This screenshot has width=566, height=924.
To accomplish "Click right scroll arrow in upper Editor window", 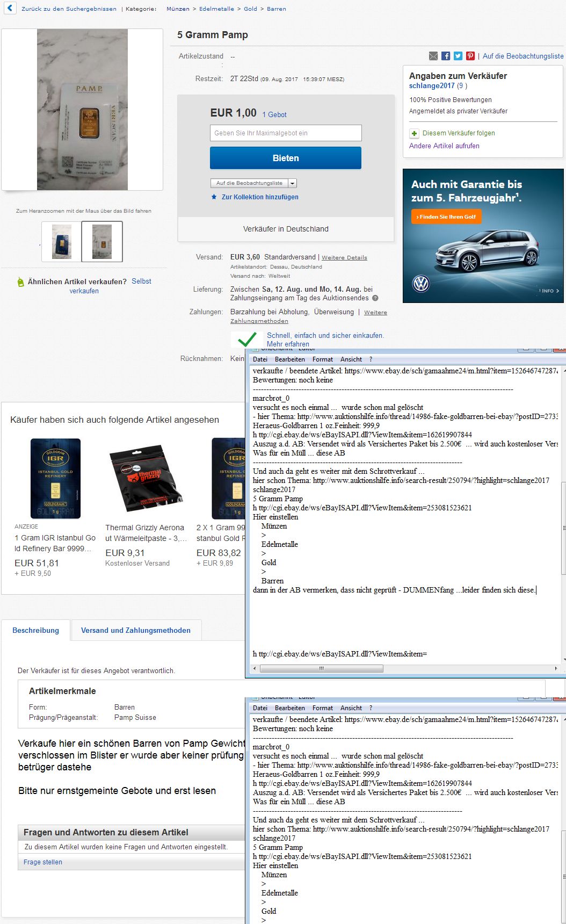I will (555, 668).
